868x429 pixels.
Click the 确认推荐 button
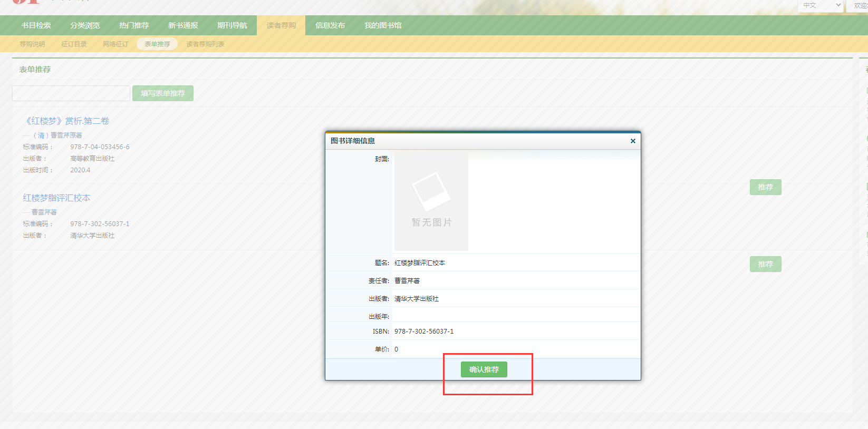click(484, 369)
